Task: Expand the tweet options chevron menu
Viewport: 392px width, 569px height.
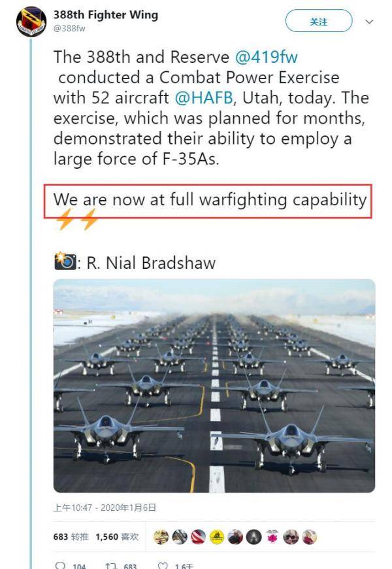Action: pos(369,22)
